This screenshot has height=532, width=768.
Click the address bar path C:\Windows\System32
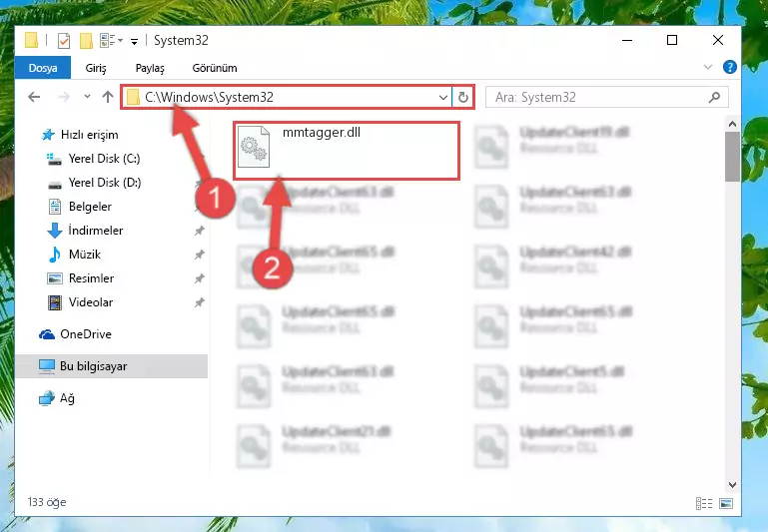(x=209, y=98)
